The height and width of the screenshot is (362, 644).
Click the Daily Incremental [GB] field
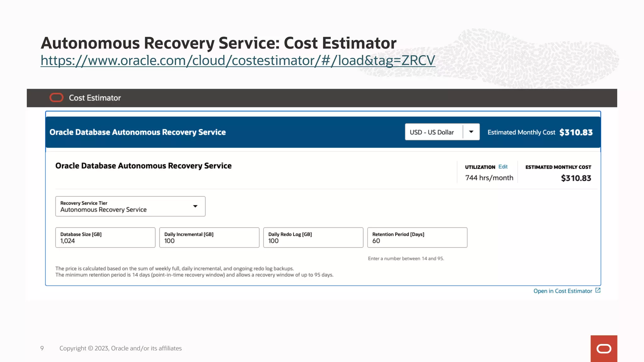tap(209, 238)
